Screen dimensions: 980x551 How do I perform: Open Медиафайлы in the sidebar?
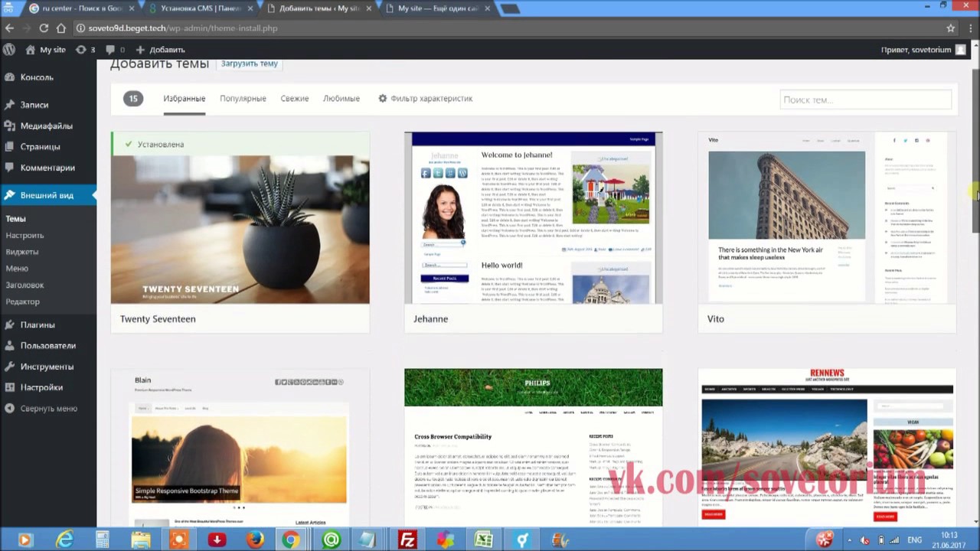(x=48, y=126)
